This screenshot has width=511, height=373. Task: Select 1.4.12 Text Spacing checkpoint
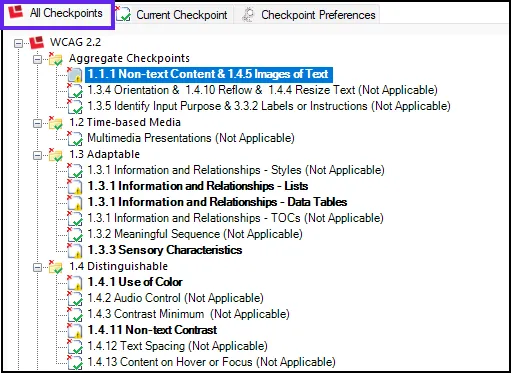click(x=177, y=346)
